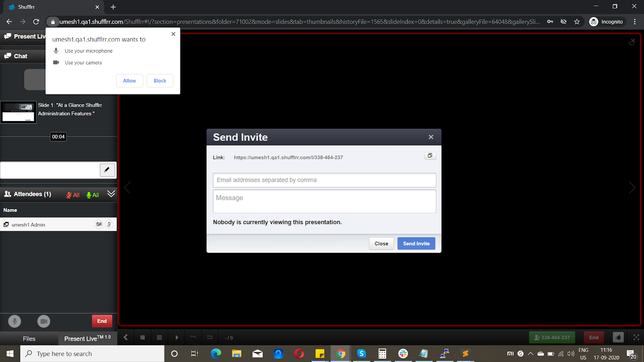Click the thumbs-up icon

pyautogui.click(x=618, y=337)
